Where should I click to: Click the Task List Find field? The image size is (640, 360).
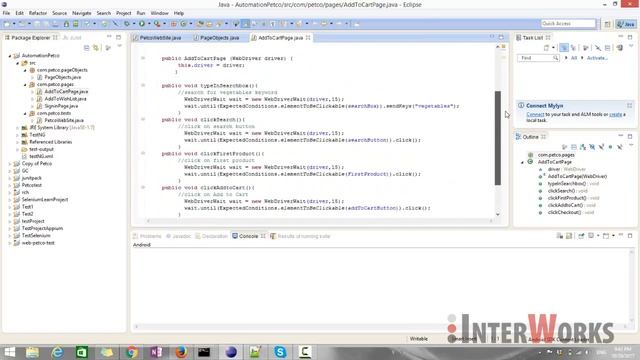[538, 58]
